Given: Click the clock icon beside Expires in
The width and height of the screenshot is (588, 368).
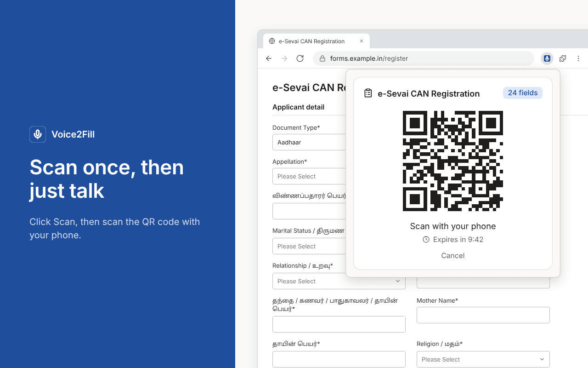Looking at the screenshot, I should (x=426, y=240).
